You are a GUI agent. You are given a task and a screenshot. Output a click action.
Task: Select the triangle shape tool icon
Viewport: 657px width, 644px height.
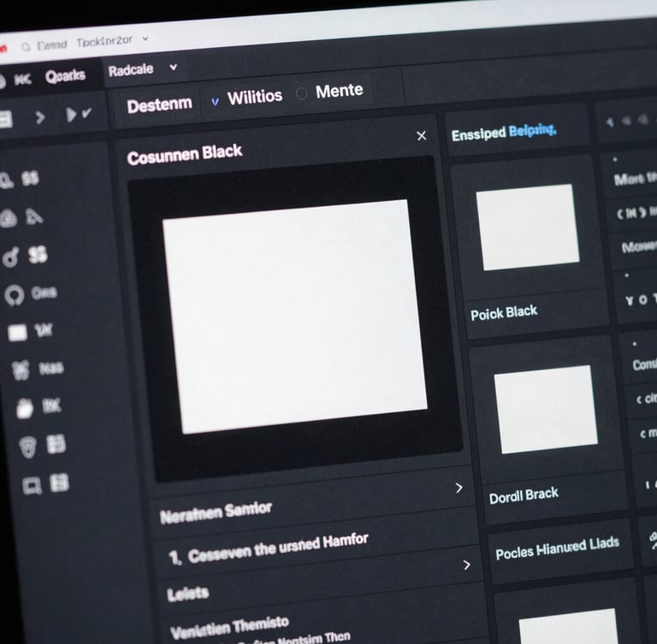pos(34,216)
